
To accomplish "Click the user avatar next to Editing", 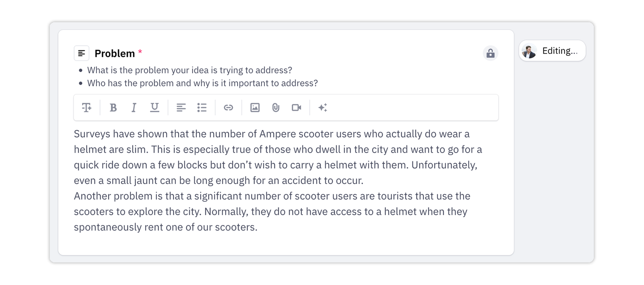I will click(530, 51).
